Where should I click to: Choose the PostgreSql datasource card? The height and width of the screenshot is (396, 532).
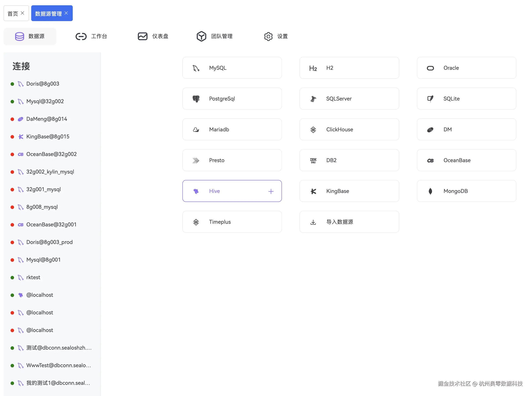coord(232,99)
